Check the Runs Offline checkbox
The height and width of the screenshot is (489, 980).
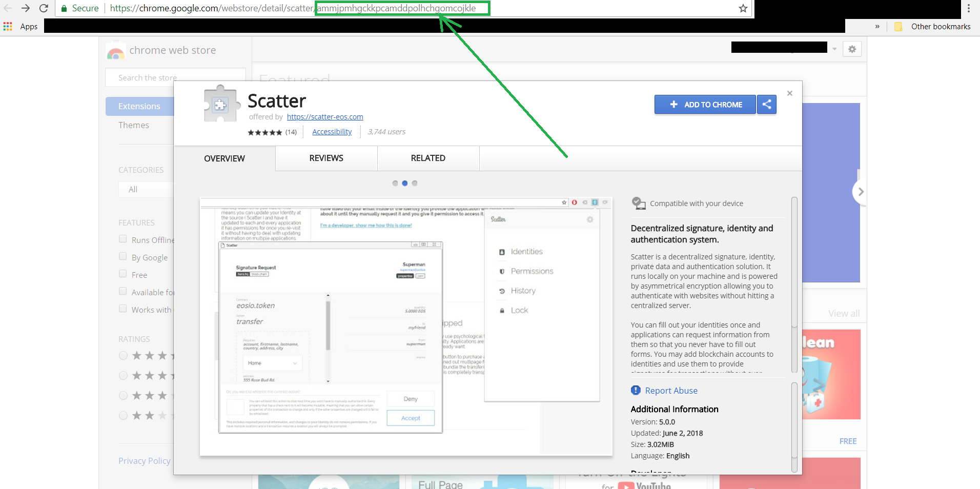click(122, 239)
